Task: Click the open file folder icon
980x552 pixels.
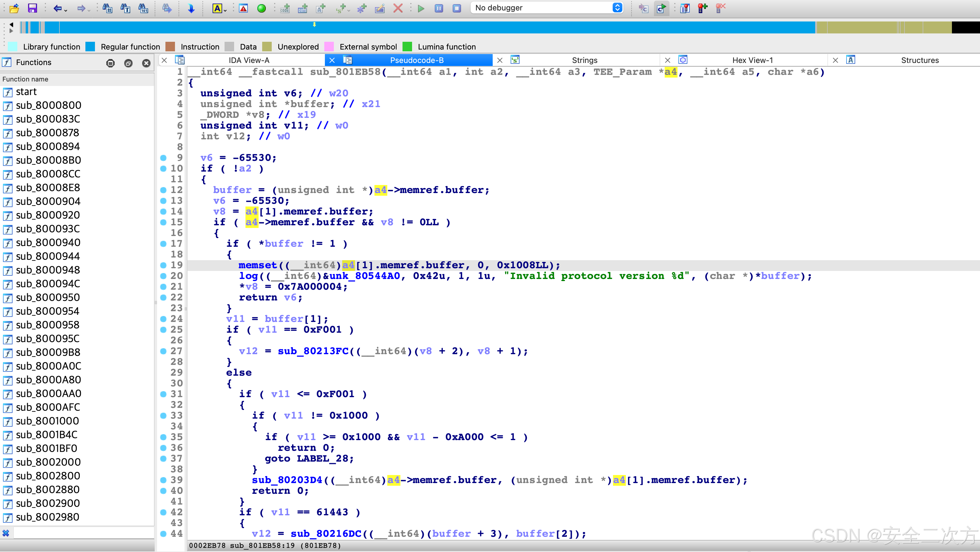Action: pos(14,8)
